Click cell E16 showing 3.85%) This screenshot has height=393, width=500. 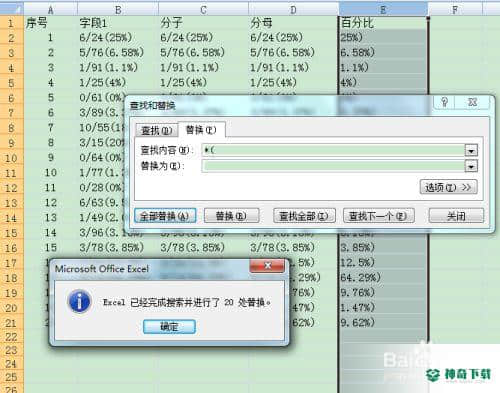point(383,248)
